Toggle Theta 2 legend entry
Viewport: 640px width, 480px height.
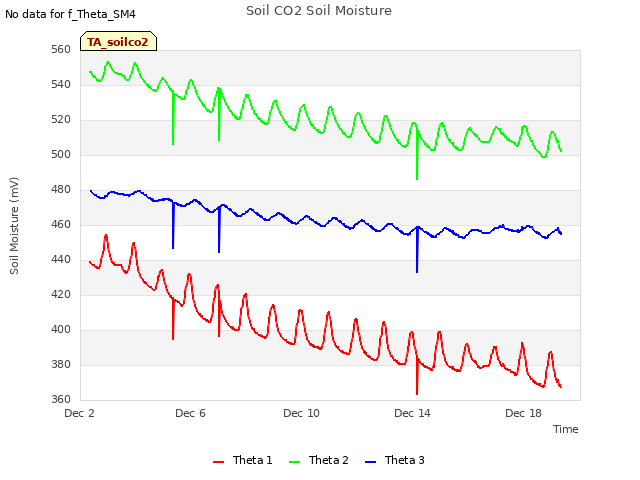pos(319,460)
